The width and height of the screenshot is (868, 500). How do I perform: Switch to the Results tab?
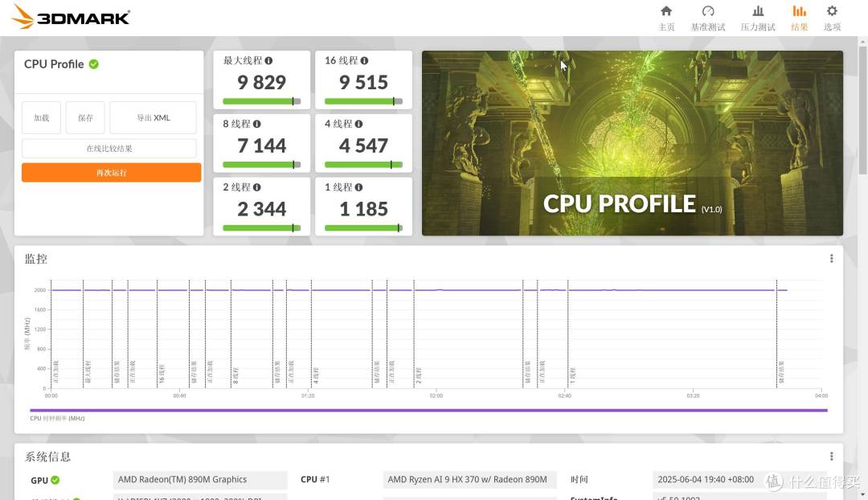click(799, 18)
